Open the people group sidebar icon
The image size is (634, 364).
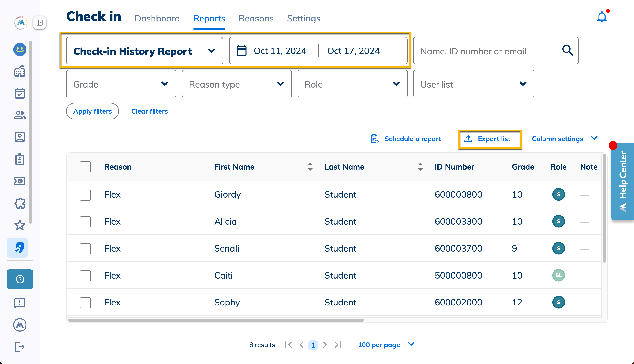20,115
